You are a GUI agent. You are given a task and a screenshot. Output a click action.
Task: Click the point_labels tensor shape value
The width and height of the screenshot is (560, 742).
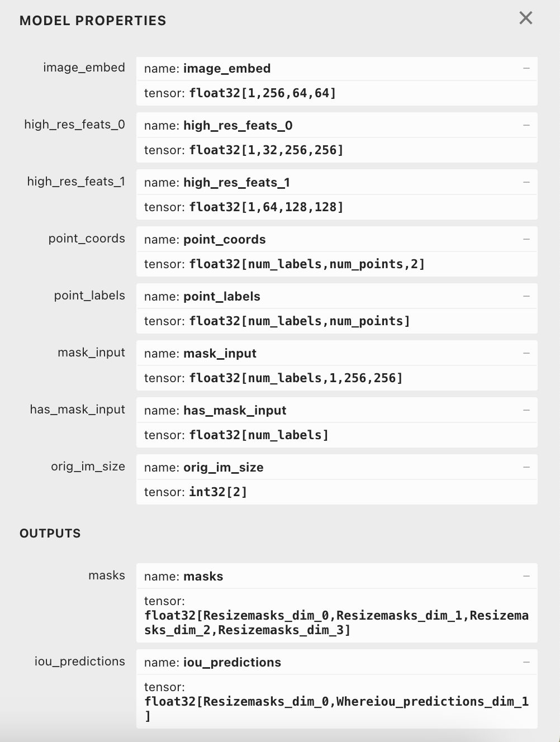click(300, 321)
